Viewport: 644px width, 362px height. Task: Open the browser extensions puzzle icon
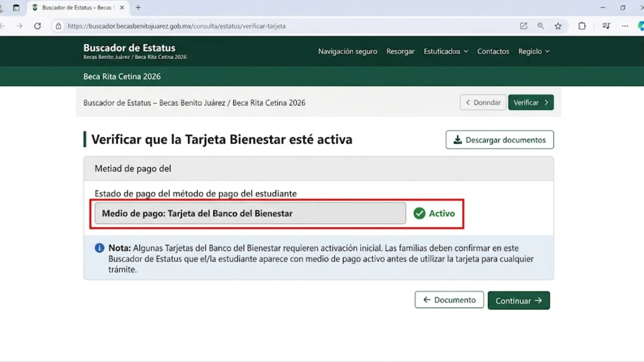coord(582,26)
